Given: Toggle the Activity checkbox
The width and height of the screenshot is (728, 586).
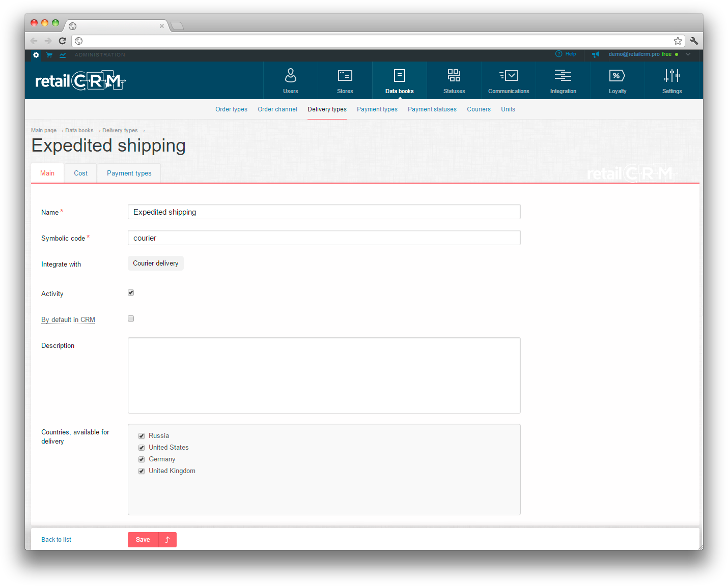Looking at the screenshot, I should tap(131, 292).
